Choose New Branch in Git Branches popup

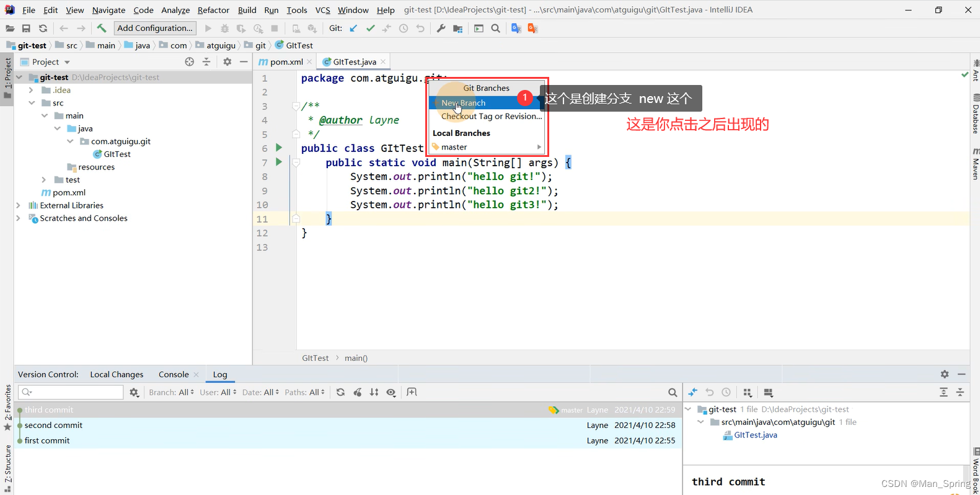pyautogui.click(x=486, y=103)
